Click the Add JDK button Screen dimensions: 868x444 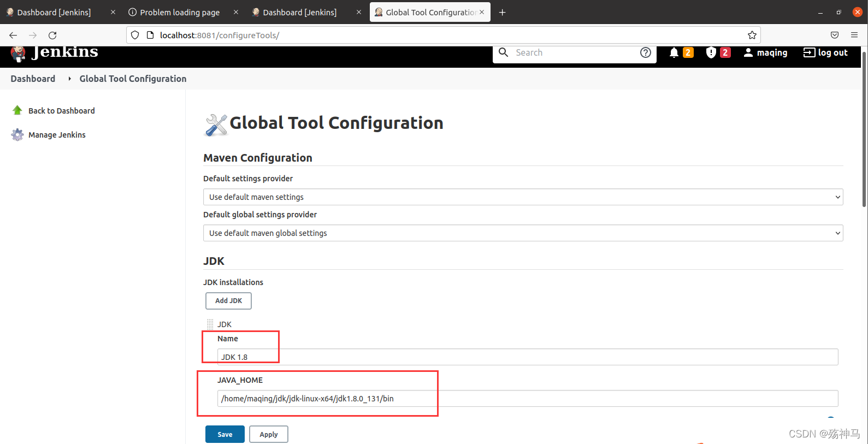[228, 301]
